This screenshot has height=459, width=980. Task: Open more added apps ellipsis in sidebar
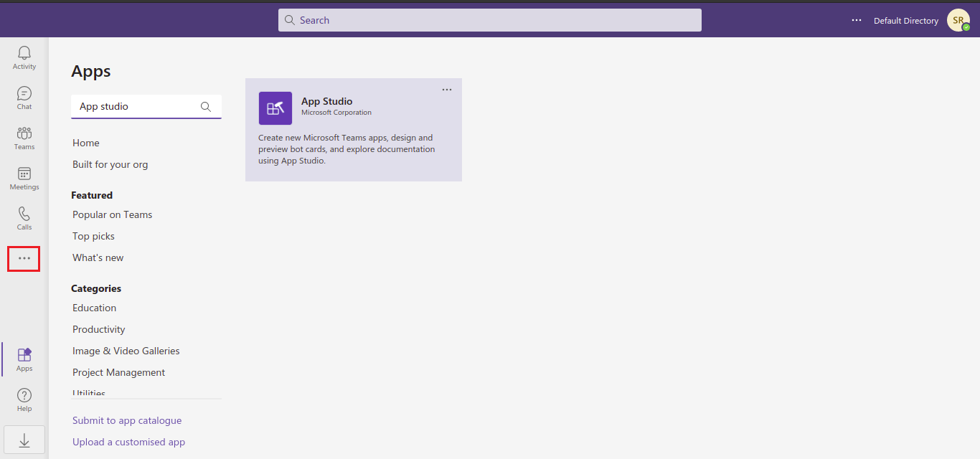click(24, 258)
